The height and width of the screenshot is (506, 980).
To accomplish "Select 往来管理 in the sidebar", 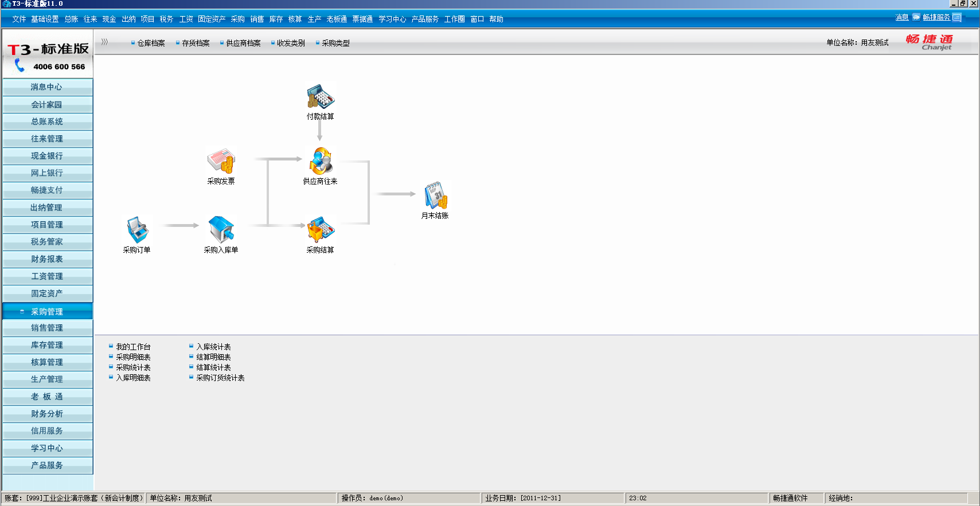I will 48,139.
